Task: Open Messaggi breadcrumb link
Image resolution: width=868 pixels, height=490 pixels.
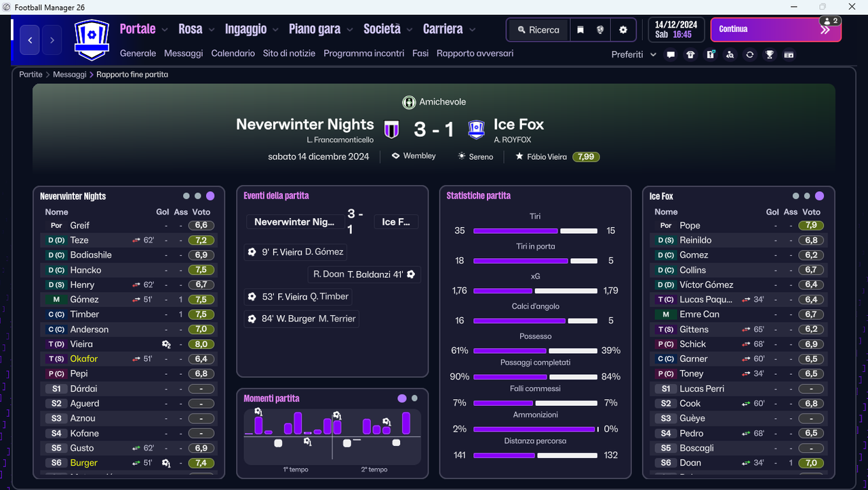Action: (70, 75)
